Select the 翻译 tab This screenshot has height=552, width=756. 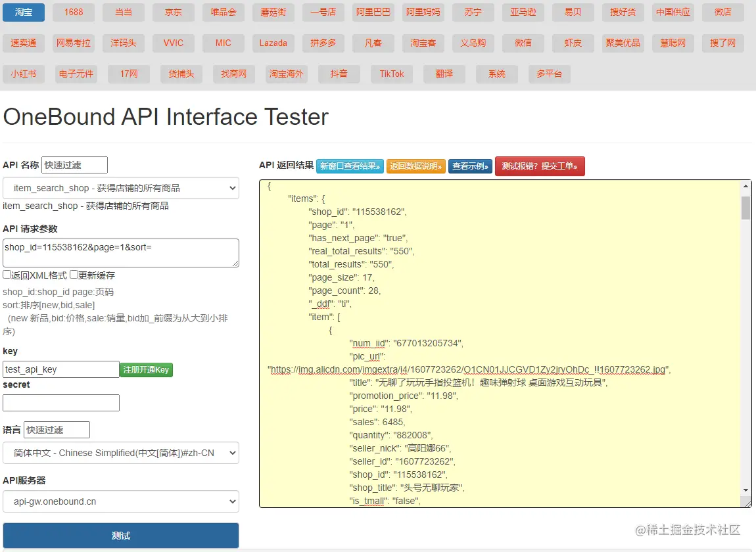tap(444, 74)
